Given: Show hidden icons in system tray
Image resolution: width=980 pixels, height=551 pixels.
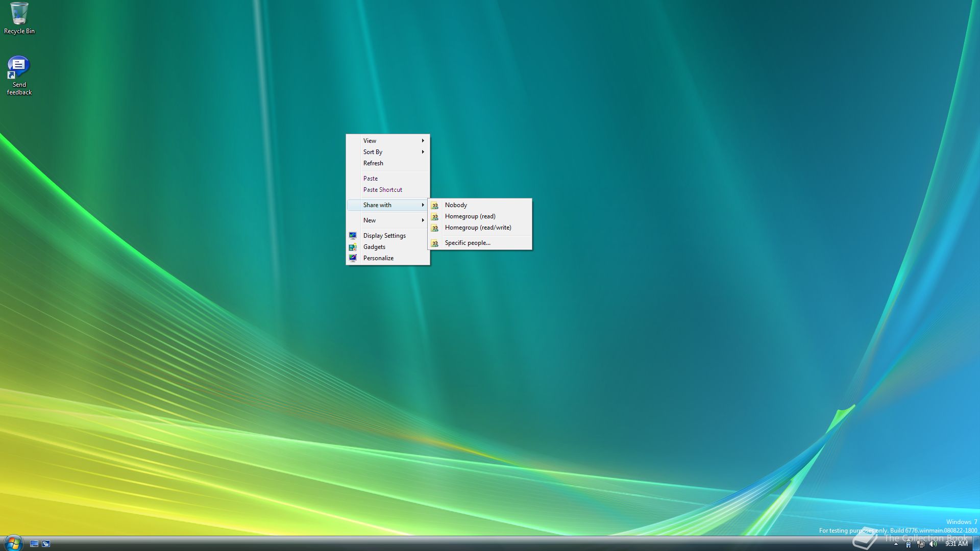Looking at the screenshot, I should (x=896, y=544).
